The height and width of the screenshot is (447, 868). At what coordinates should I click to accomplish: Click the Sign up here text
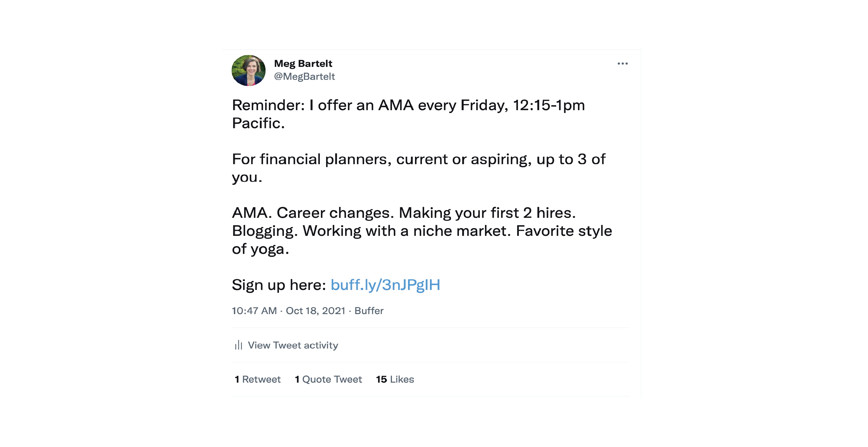(x=279, y=285)
